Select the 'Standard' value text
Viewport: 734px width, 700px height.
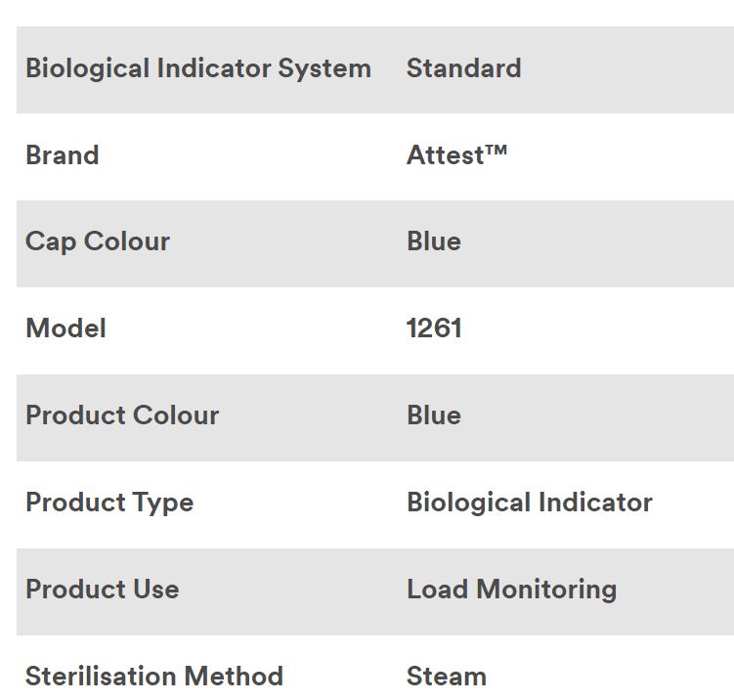(x=463, y=68)
